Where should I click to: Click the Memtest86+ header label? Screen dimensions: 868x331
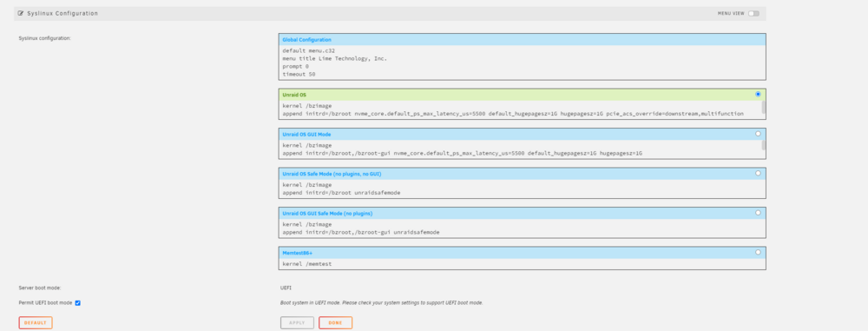[x=297, y=252]
